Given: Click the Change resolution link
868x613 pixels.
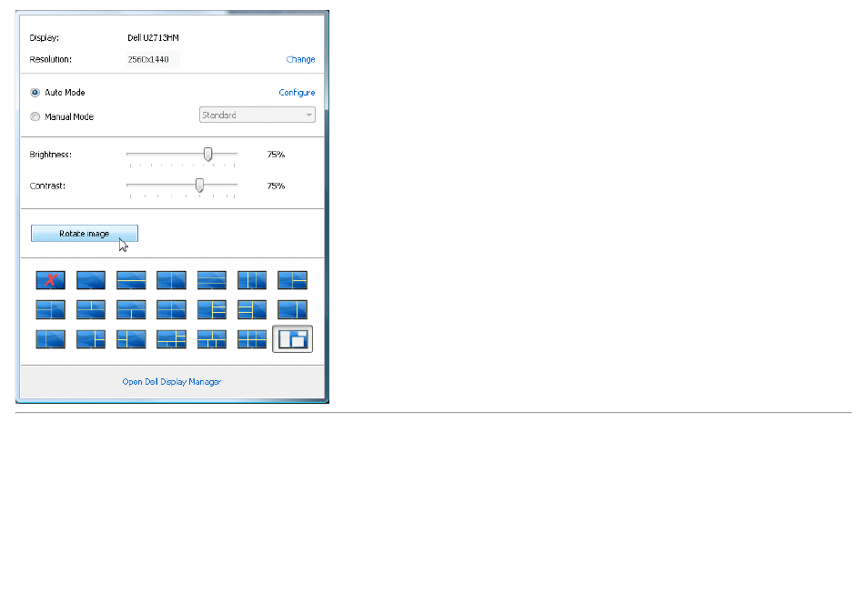Looking at the screenshot, I should point(300,59).
